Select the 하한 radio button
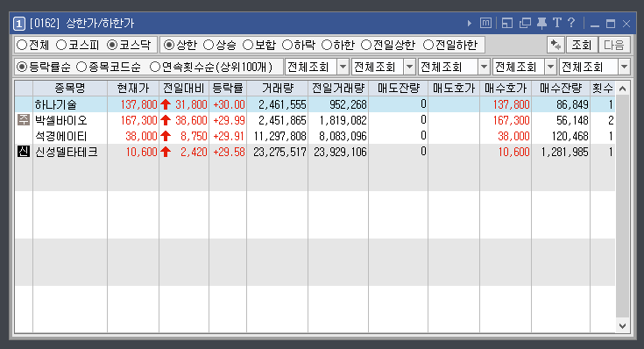644x349 pixels. click(x=327, y=45)
